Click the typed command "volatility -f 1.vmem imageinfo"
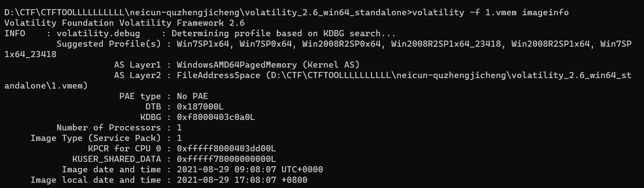Image resolution: width=644 pixels, height=188 pixels. pos(490,12)
